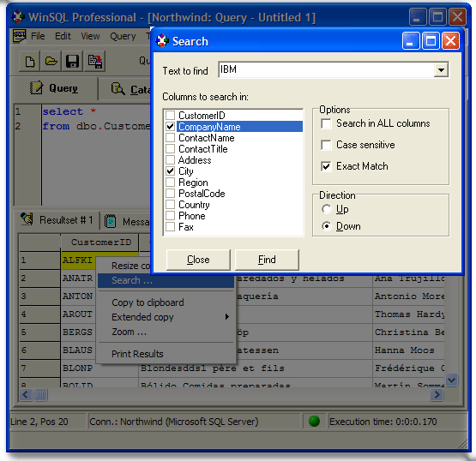Click the Thomas Hardy cell
476x461 pixels.
click(x=409, y=314)
